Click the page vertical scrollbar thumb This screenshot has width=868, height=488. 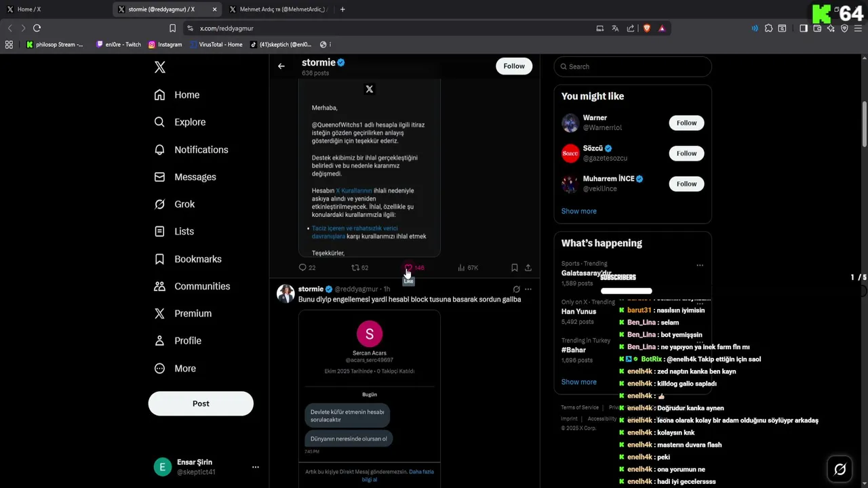click(x=865, y=123)
